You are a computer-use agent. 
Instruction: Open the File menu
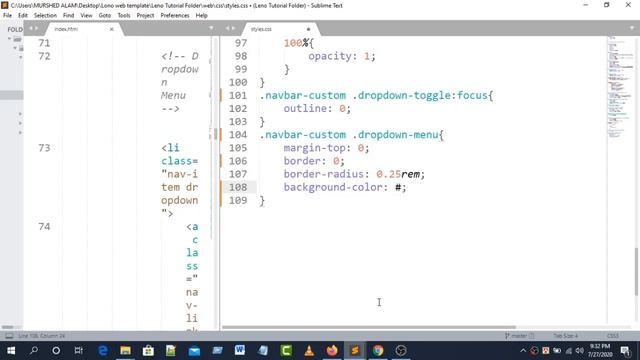pyautogui.click(x=7, y=16)
